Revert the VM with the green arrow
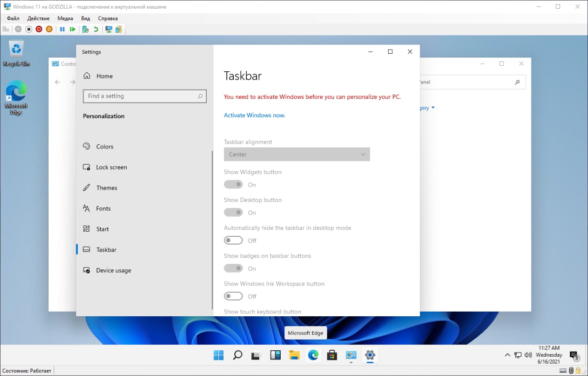This screenshot has width=588, height=376. point(96,29)
